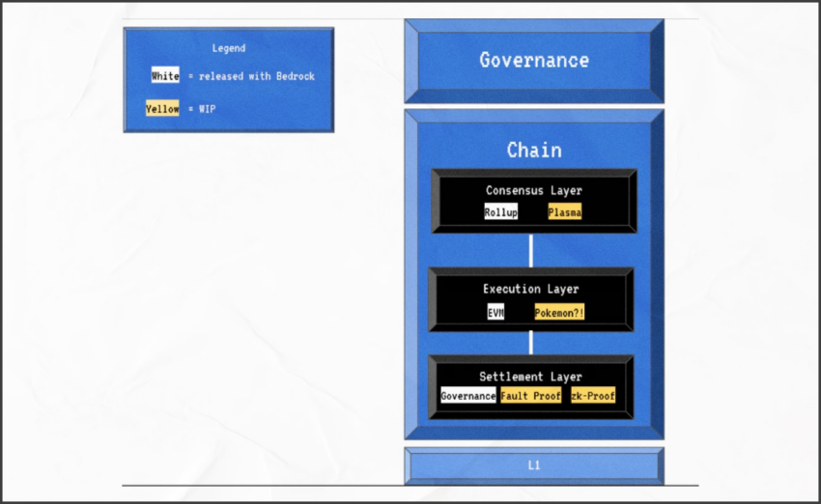Select the white EVM tag
The width and height of the screenshot is (821, 504).
point(495,313)
